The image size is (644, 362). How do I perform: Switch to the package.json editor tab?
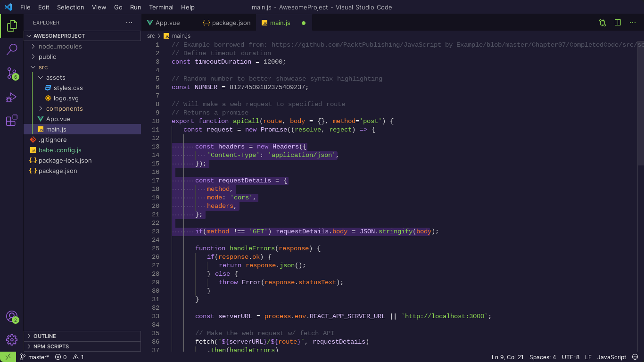pos(226,23)
